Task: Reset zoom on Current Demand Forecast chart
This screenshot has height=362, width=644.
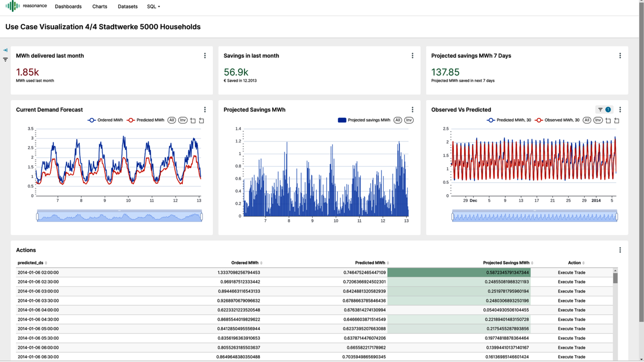Action: coord(201,121)
